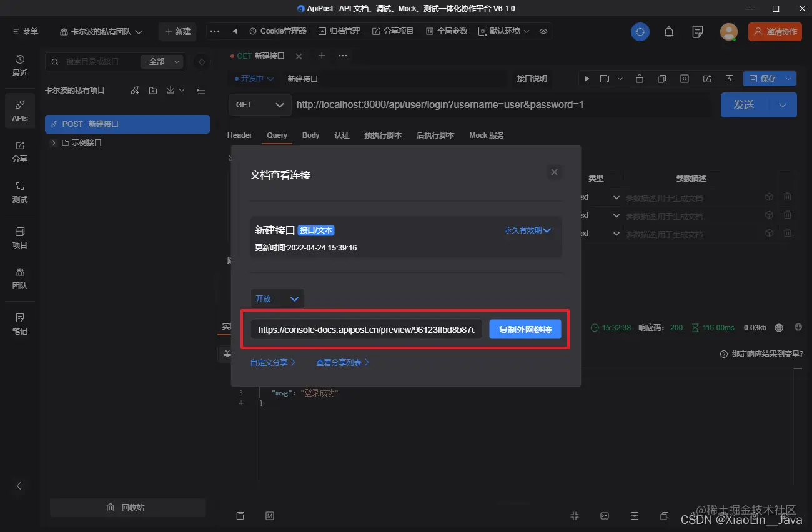Open the 自定义分享 link
This screenshot has height=532, width=812.
pyautogui.click(x=273, y=363)
